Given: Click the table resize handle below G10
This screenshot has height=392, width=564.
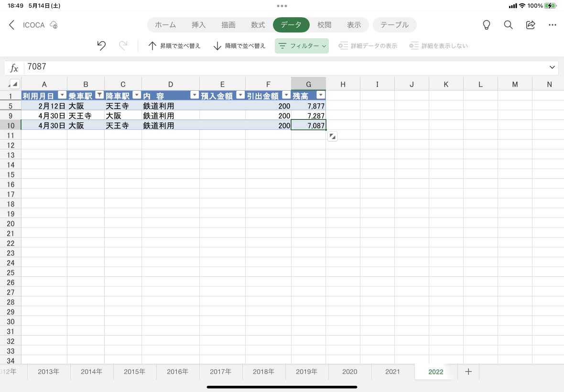Looking at the screenshot, I should pos(332,136).
